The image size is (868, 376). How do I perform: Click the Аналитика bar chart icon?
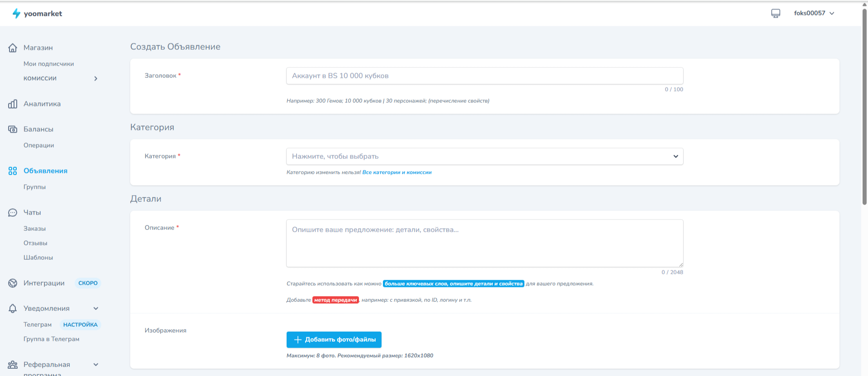coord(13,104)
